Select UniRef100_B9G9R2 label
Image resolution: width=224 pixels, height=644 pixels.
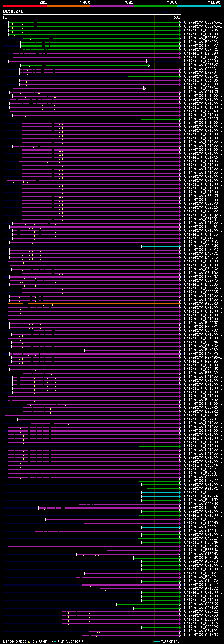(201, 411)
